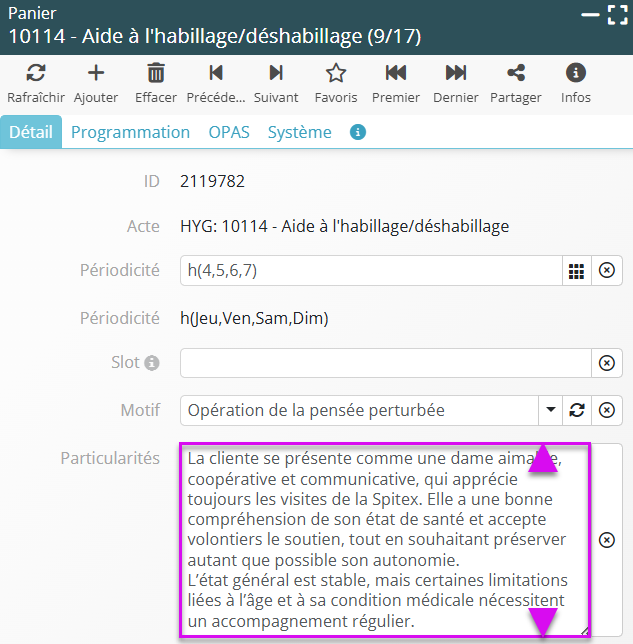Add a new entry with Ajouter
This screenshot has height=644, width=633.
click(96, 73)
